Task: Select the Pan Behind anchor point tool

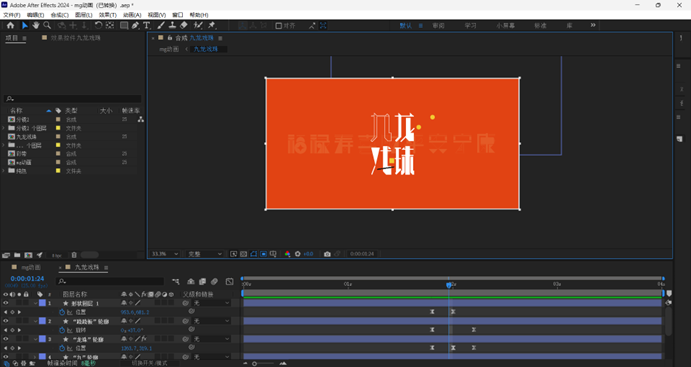Action: pos(110,26)
